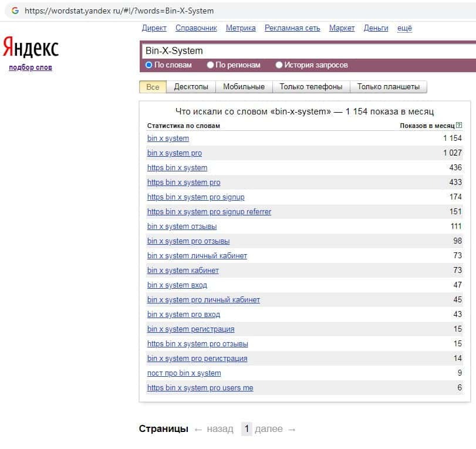Go to the Метрика service link
Viewport: 476px width, 449px height.
point(241,28)
